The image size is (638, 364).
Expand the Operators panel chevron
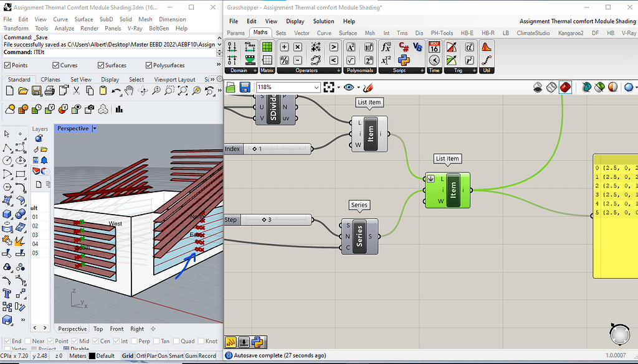(x=338, y=70)
